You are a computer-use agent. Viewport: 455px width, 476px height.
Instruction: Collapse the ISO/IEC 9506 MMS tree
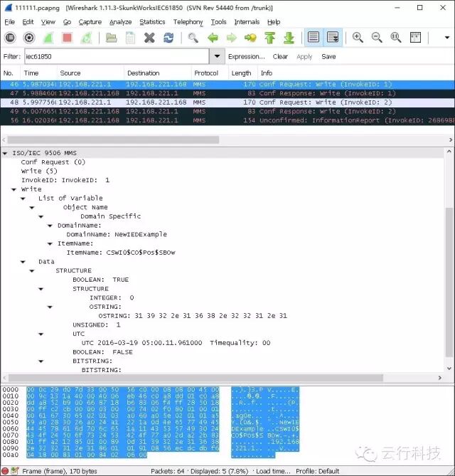pyautogui.click(x=5, y=153)
